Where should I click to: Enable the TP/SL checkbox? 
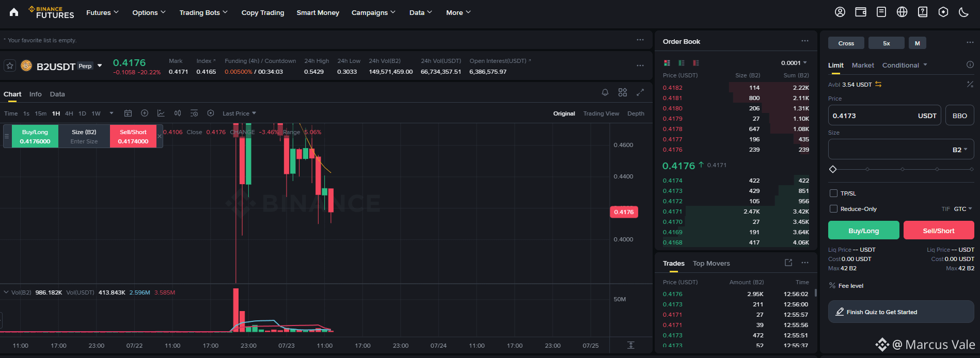pyautogui.click(x=833, y=193)
